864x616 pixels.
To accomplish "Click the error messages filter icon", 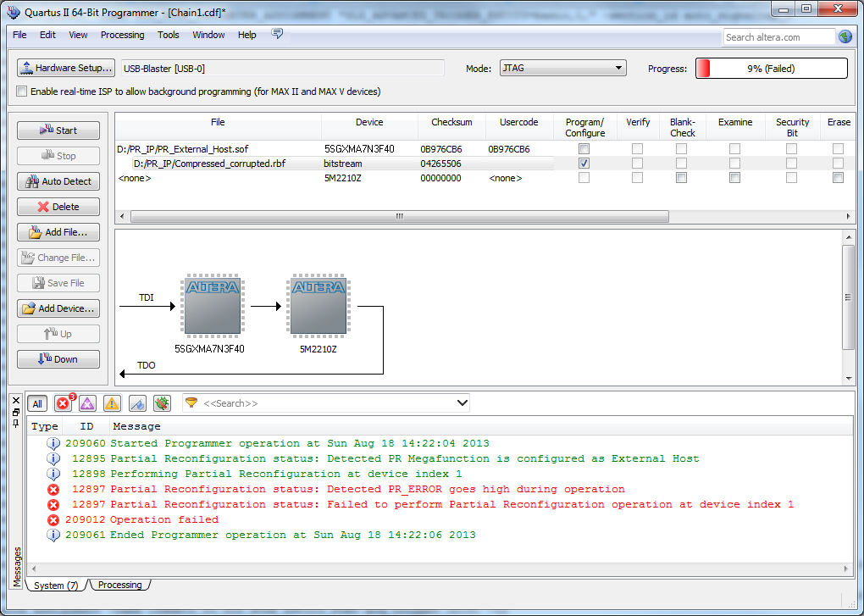I will (63, 404).
